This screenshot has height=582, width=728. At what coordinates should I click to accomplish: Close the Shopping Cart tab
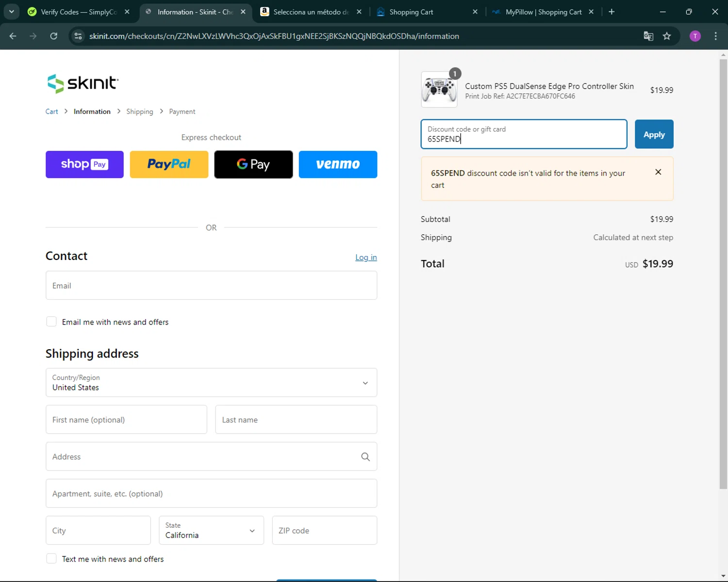point(475,12)
